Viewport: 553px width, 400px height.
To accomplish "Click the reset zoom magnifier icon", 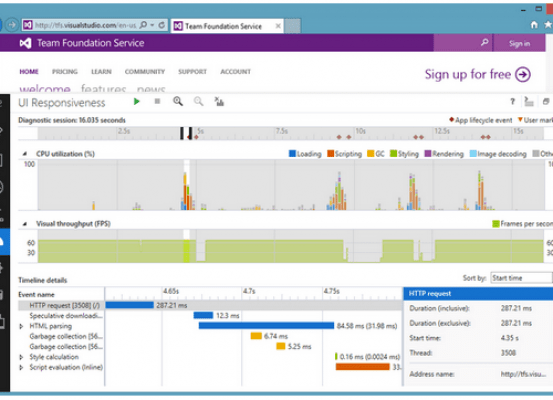I will click(x=199, y=102).
